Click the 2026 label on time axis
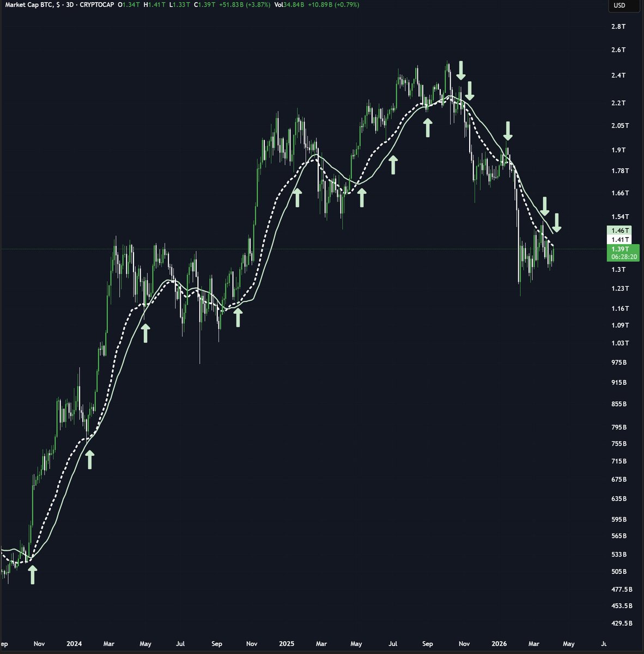Screen dimensions: 644x654 499,644
